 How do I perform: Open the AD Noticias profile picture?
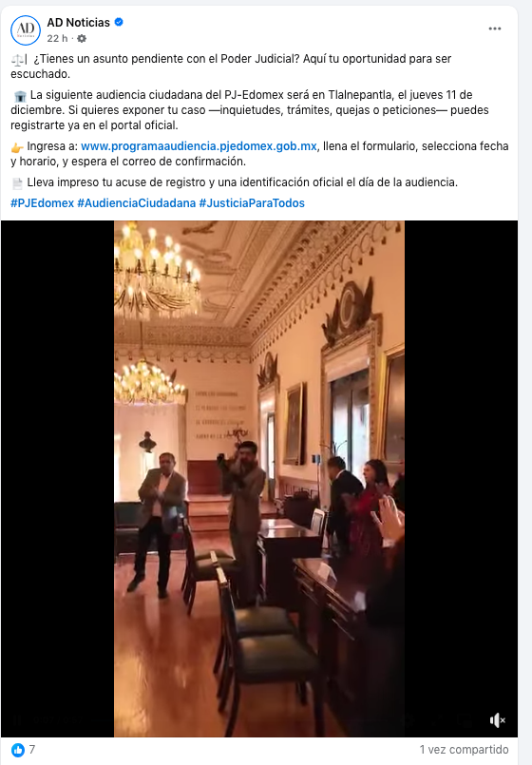point(26,30)
